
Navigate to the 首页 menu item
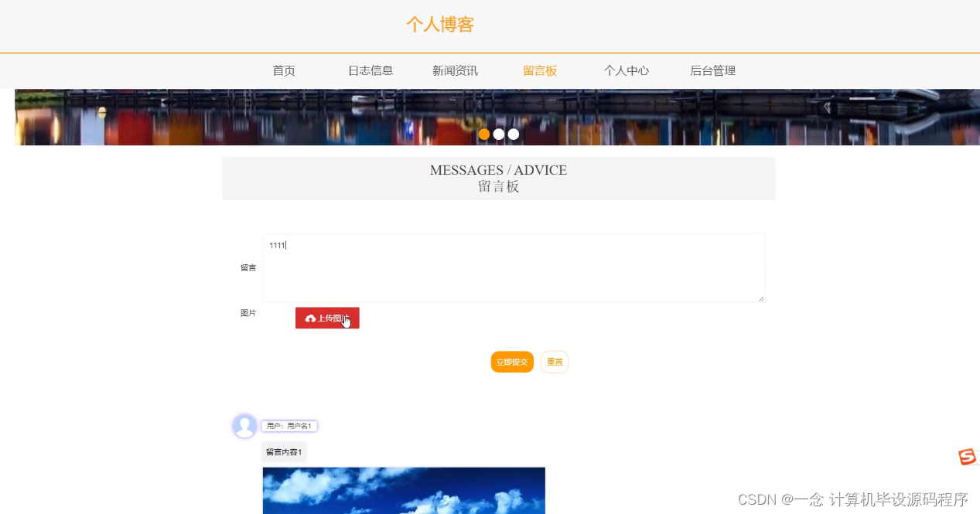coord(283,70)
